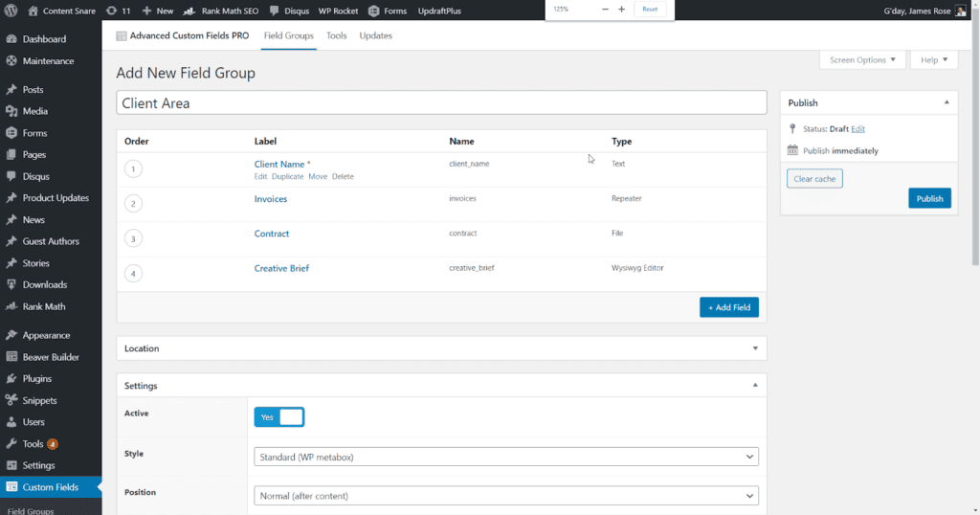Image resolution: width=980 pixels, height=515 pixels.
Task: Click the Product Updates pin icon
Action: pos(11,198)
